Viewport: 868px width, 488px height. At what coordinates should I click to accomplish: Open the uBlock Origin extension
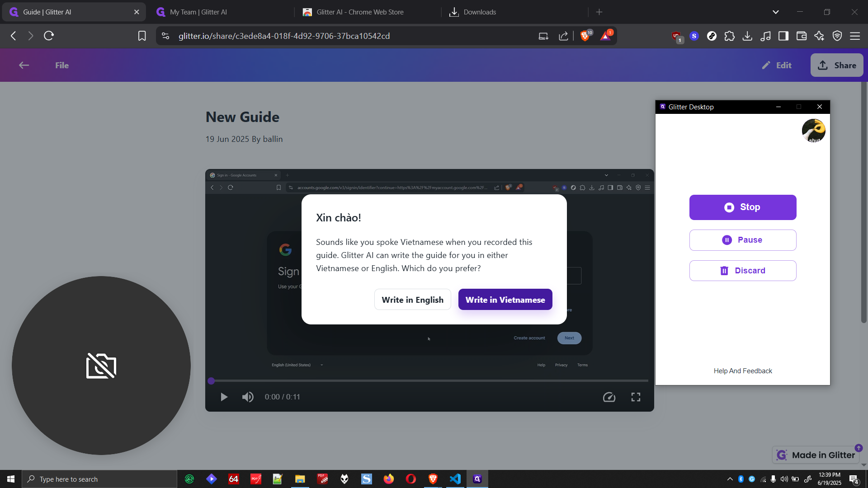[x=677, y=36]
